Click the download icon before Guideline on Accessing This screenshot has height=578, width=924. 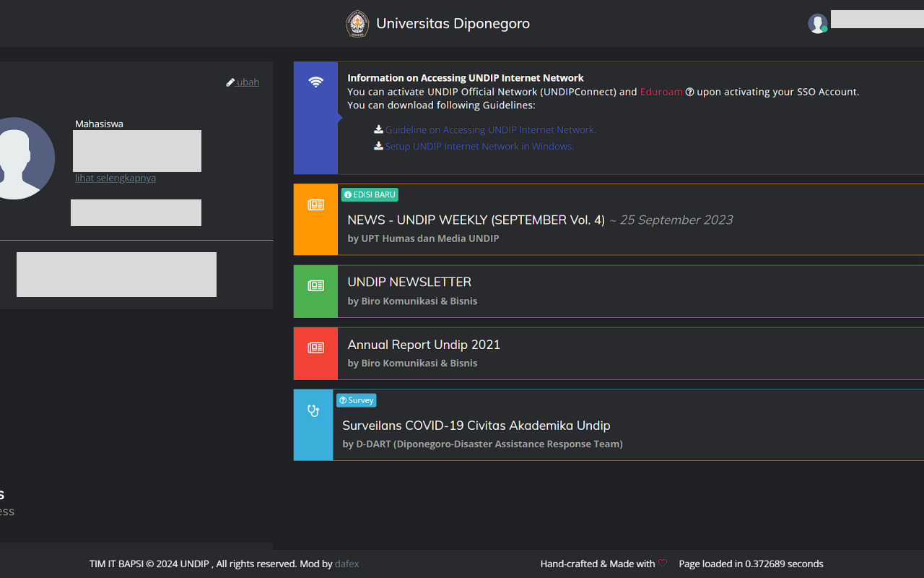378,130
